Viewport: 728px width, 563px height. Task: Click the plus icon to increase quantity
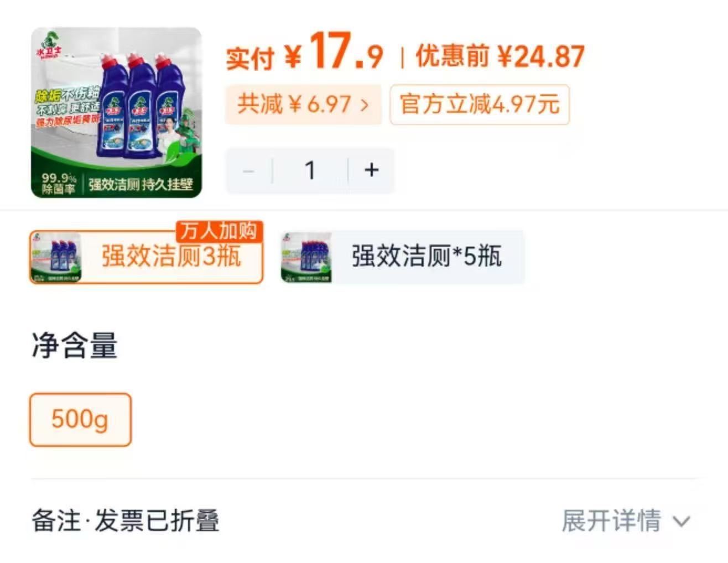tap(371, 170)
